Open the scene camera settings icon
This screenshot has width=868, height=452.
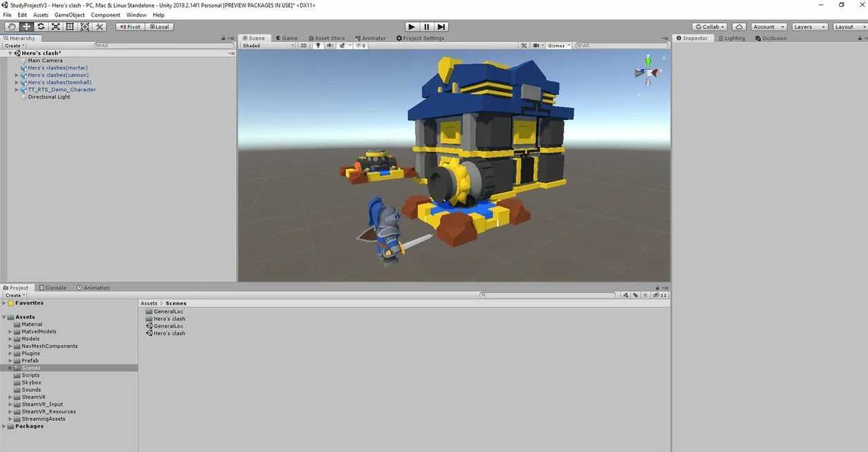click(537, 46)
